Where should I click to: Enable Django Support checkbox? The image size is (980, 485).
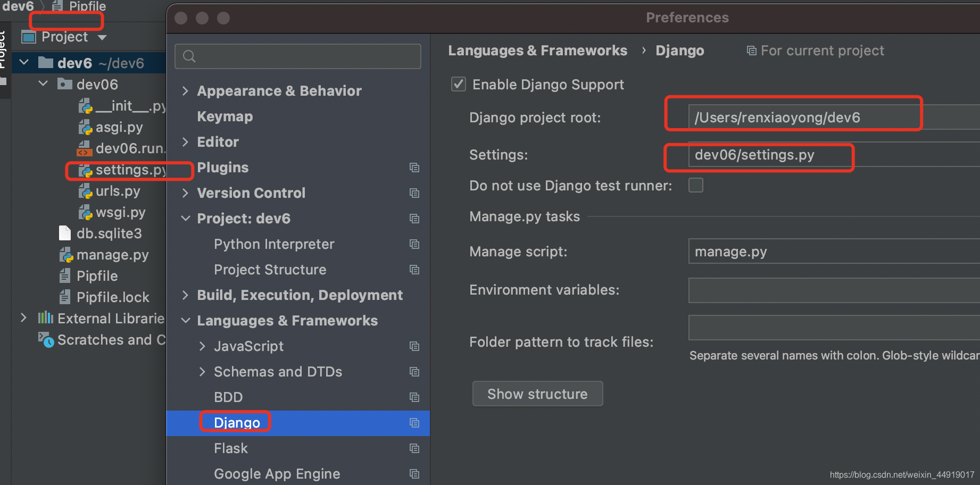point(458,85)
